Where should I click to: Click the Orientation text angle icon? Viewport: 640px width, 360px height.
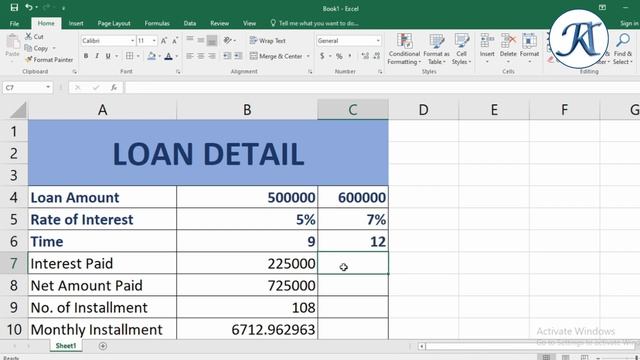[x=228, y=40]
